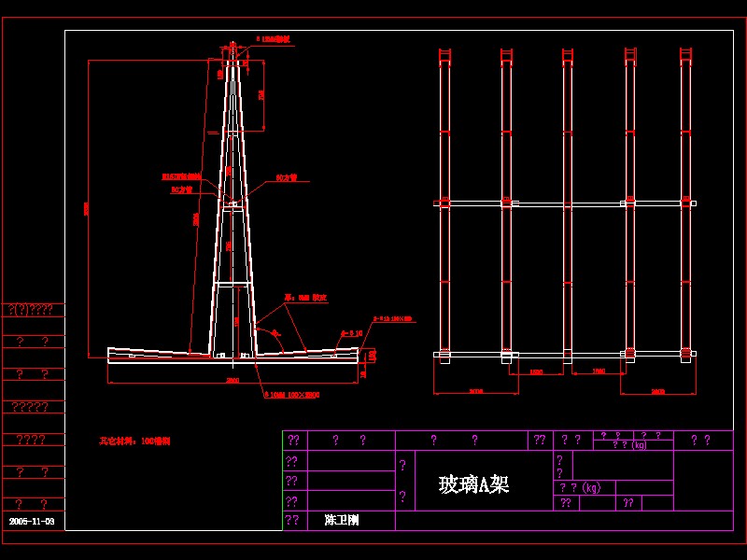Click the "2800" base width dimension

(233, 380)
